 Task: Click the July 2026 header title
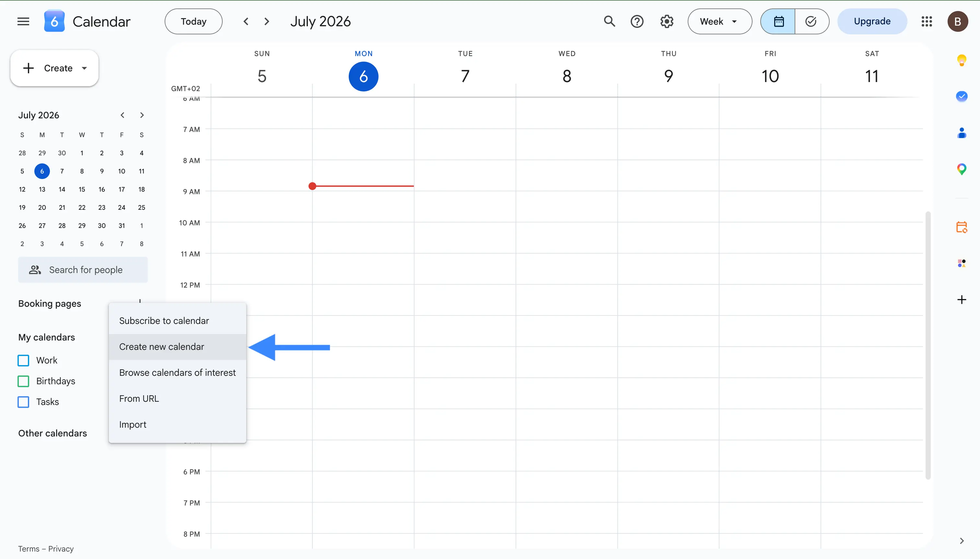(x=321, y=21)
